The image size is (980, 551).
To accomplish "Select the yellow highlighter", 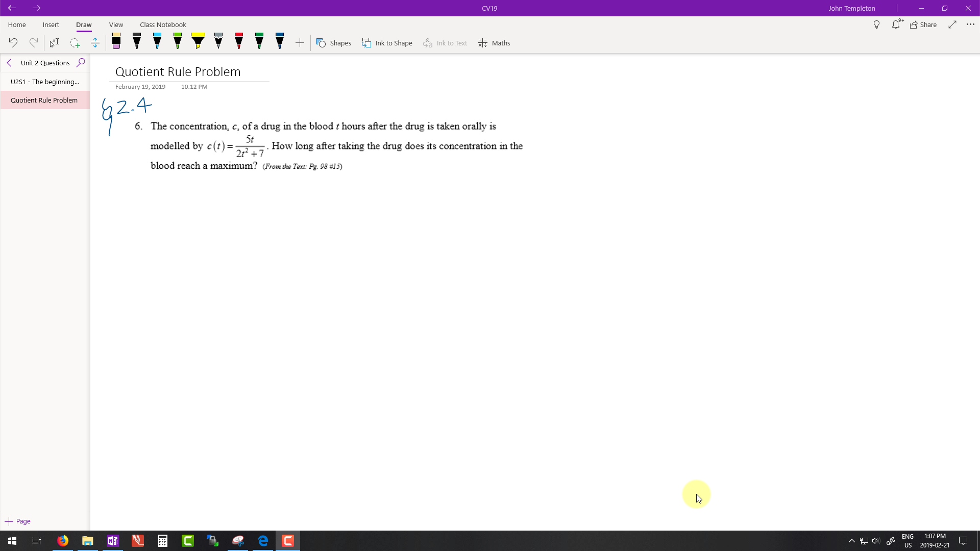I will pyautogui.click(x=198, y=42).
